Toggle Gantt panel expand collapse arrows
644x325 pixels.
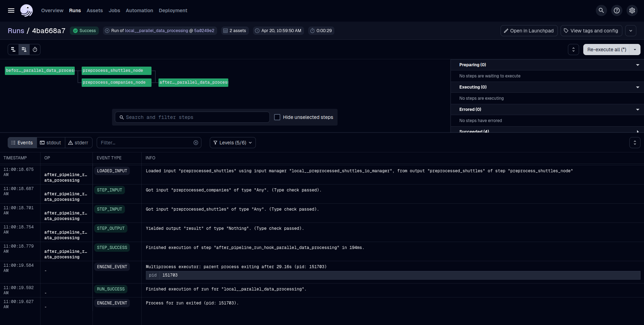tap(573, 50)
